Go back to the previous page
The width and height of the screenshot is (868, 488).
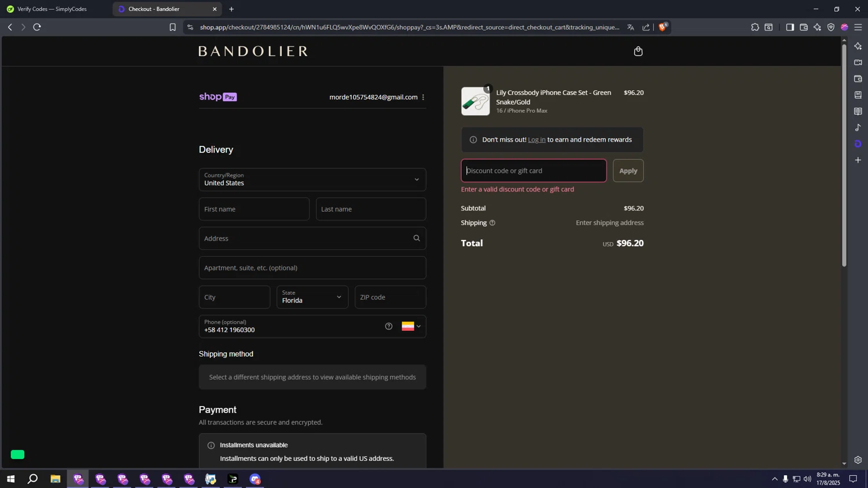coord(10,27)
